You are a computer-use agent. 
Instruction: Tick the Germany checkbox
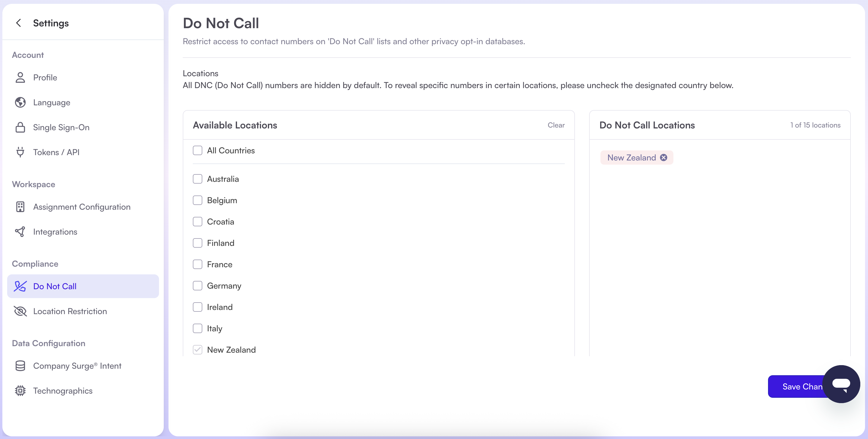click(198, 286)
